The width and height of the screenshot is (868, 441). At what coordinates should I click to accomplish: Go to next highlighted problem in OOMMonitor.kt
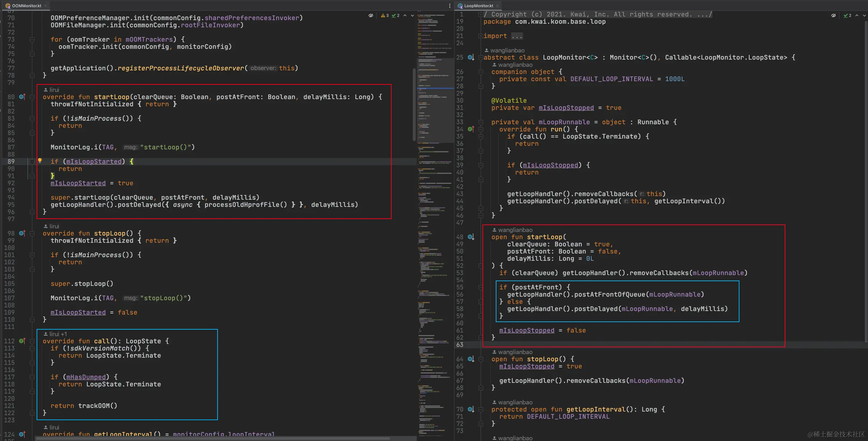412,15
